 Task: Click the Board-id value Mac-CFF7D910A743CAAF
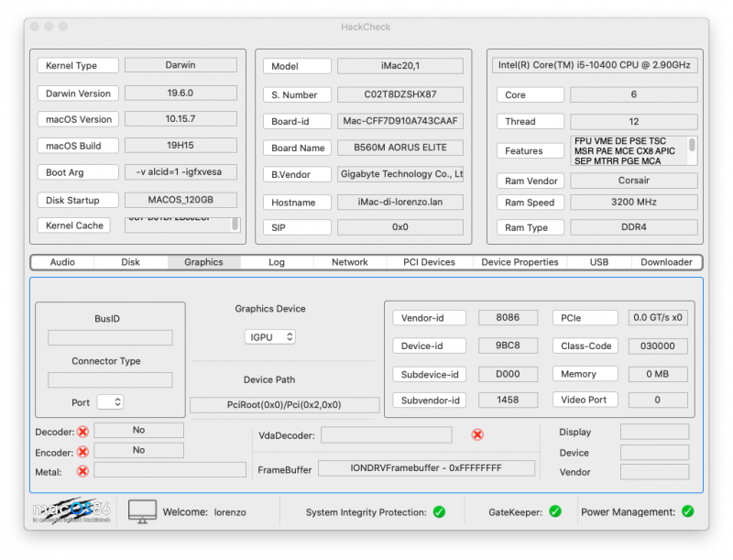(400, 121)
